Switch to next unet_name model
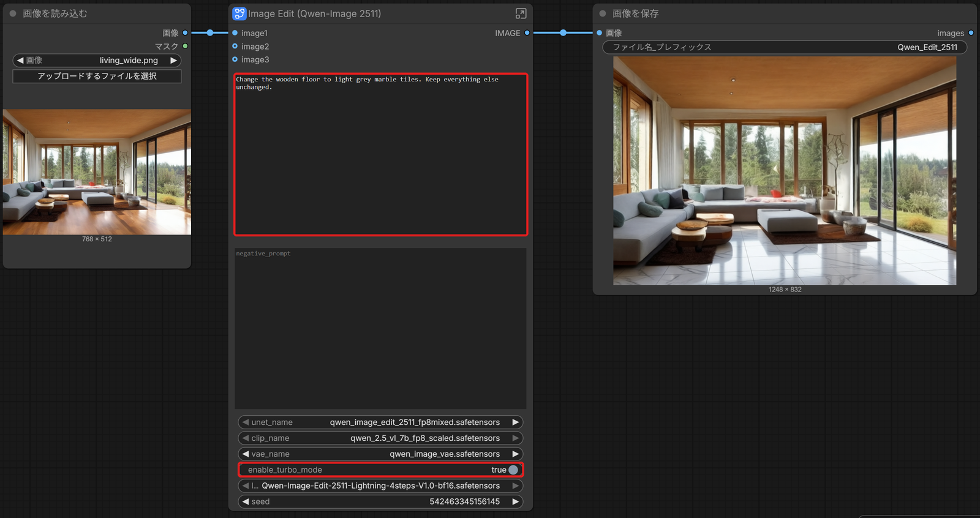 (516, 422)
